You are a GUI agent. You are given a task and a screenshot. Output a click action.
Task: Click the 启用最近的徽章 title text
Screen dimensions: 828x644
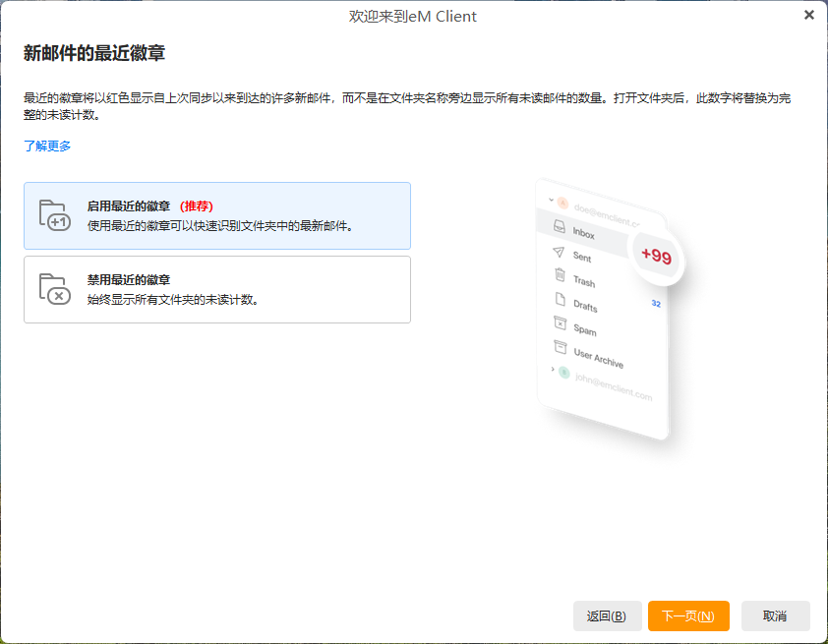pos(128,205)
